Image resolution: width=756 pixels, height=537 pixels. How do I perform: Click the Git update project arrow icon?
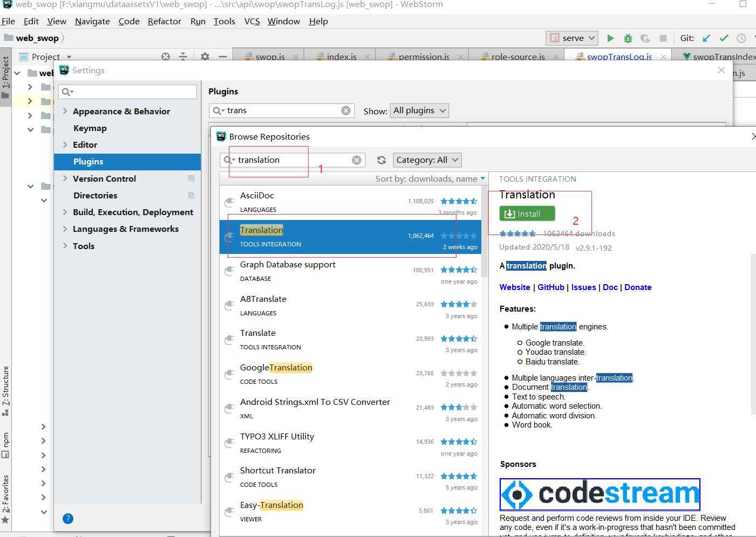tap(706, 38)
